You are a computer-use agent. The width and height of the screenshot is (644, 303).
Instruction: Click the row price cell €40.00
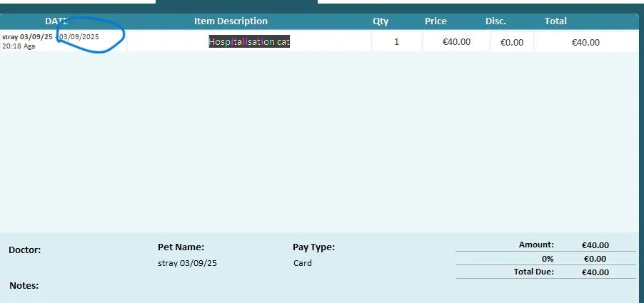[x=456, y=42]
